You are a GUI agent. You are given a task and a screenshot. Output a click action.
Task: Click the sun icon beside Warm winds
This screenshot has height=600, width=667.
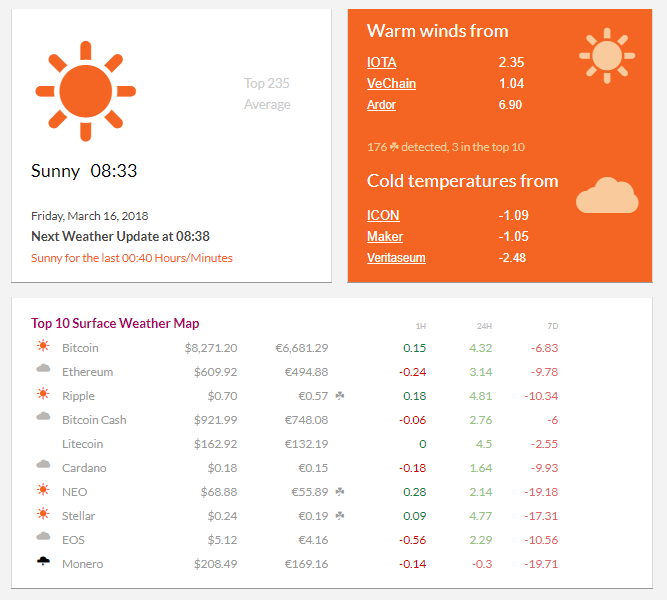click(x=607, y=56)
